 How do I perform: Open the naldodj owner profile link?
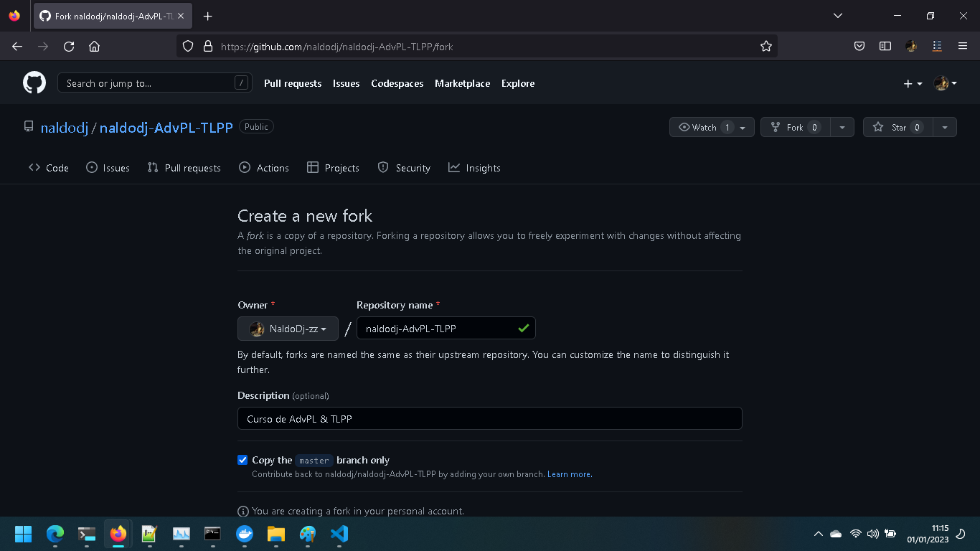point(64,127)
